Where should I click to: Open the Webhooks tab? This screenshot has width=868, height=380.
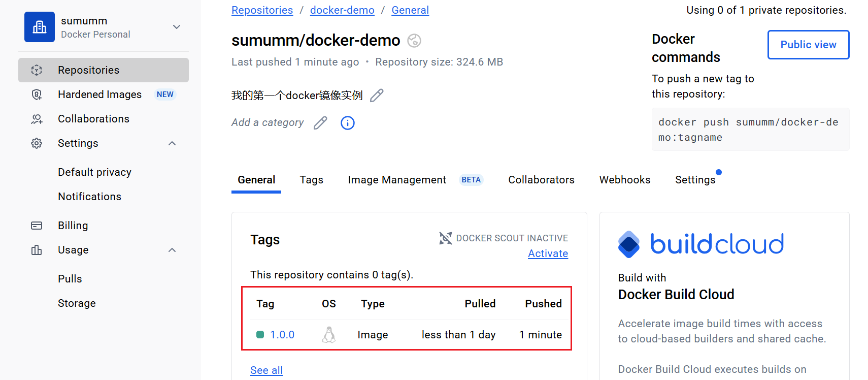coord(624,180)
